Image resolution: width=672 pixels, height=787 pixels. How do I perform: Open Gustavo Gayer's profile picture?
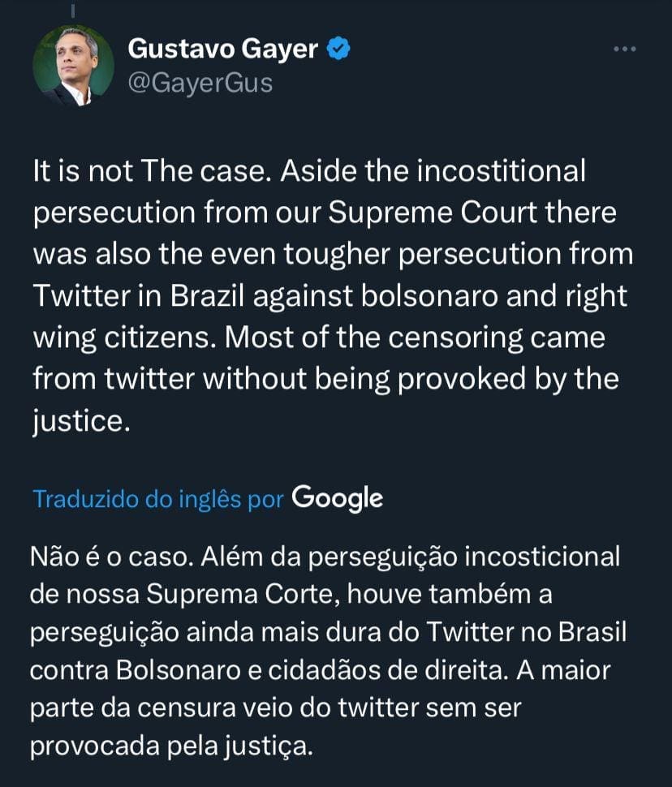(x=72, y=66)
